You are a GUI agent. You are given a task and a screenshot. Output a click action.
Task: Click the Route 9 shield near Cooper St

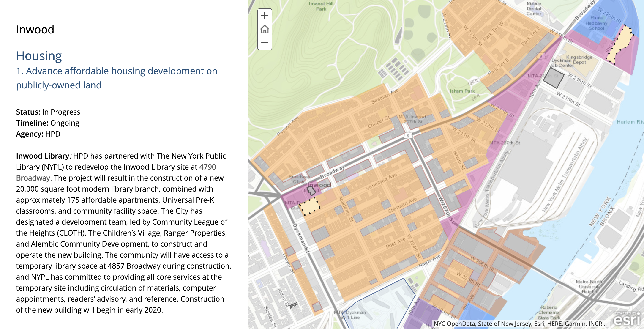tap(408, 136)
